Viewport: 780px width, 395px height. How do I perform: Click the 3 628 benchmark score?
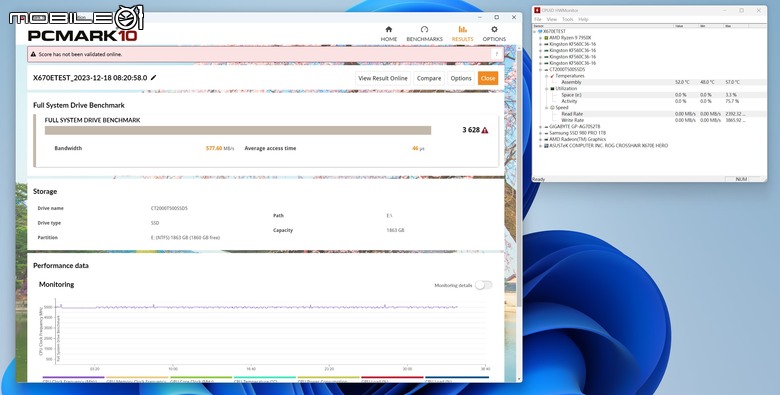point(471,130)
